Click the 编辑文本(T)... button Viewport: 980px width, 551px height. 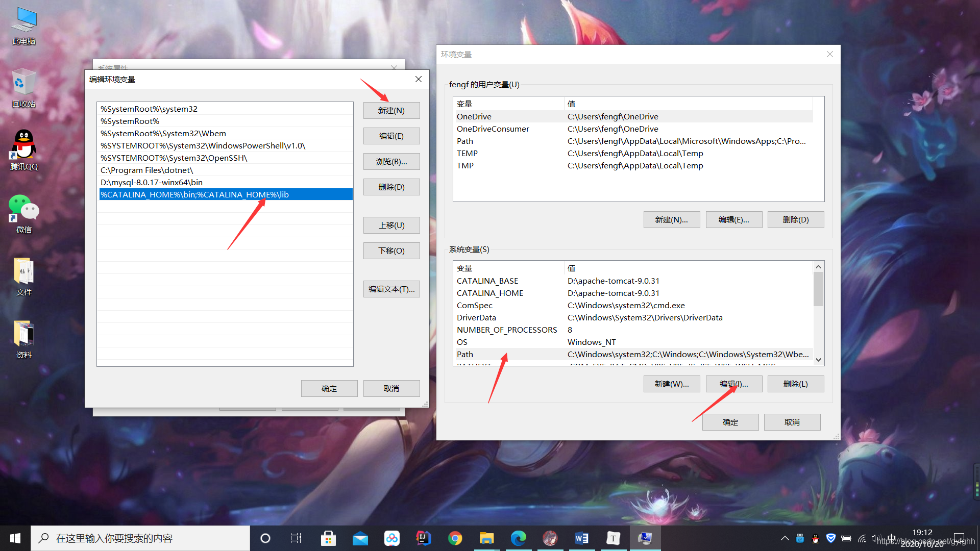[x=391, y=289]
